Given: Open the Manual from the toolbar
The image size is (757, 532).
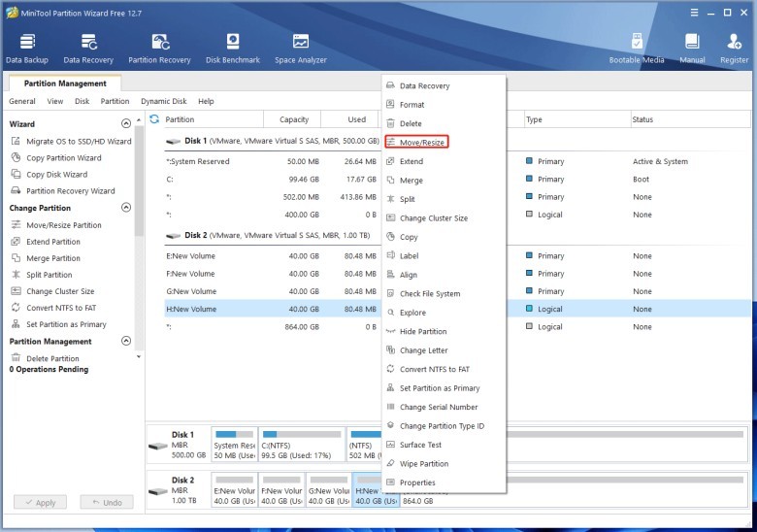Looking at the screenshot, I should coord(692,49).
